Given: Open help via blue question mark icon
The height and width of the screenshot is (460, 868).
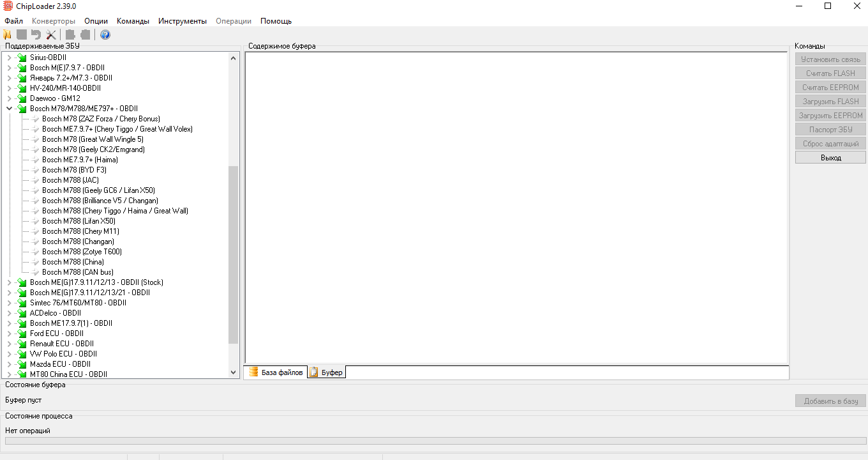Looking at the screenshot, I should [105, 35].
